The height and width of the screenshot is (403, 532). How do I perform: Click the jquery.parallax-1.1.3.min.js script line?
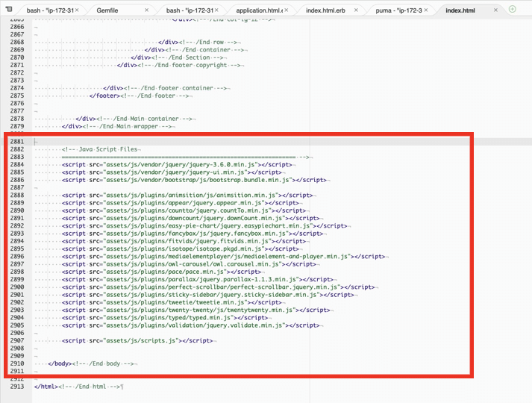point(198,280)
